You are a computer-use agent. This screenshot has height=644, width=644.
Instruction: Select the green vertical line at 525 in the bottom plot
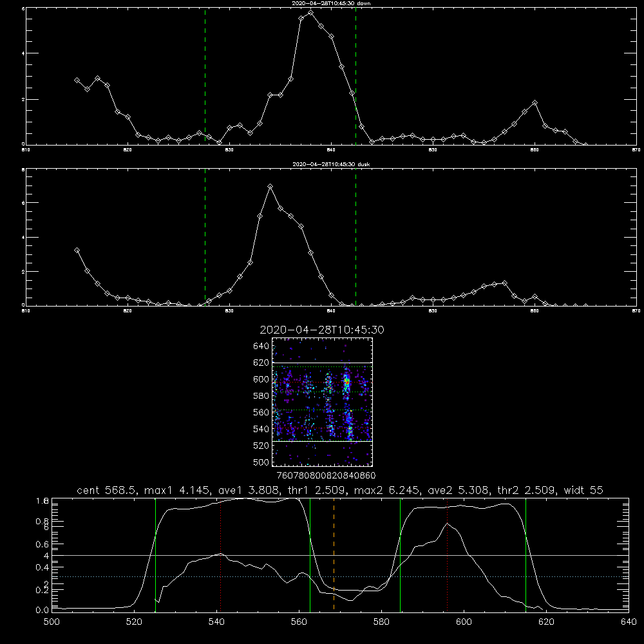click(x=155, y=554)
